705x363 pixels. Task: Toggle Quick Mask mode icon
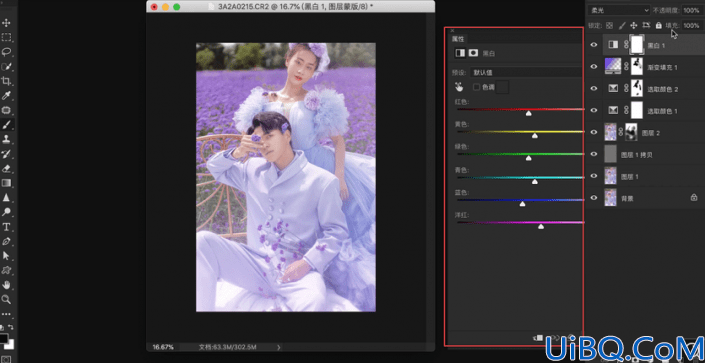click(x=6, y=359)
